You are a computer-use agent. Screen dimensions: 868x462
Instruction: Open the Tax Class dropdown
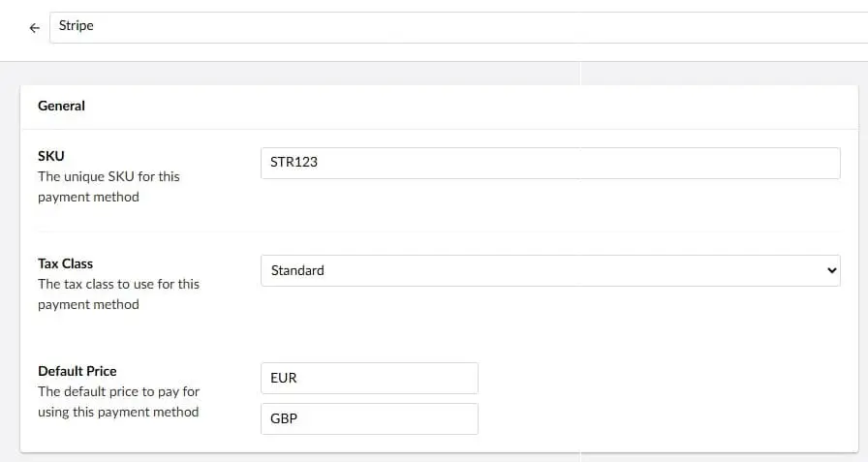pos(550,270)
